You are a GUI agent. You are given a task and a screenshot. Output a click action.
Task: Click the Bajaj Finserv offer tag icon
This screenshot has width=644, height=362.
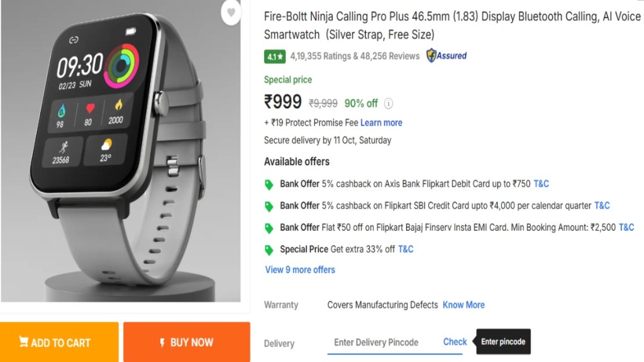pyautogui.click(x=269, y=228)
